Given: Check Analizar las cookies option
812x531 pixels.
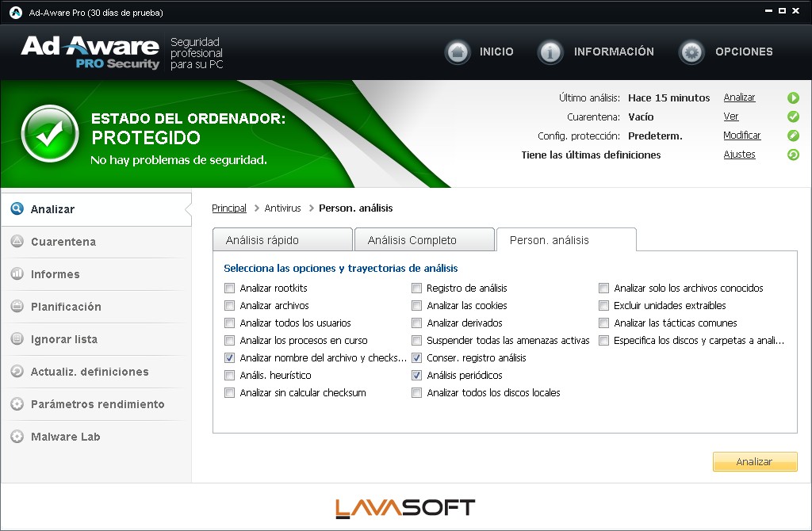Looking at the screenshot, I should coord(416,306).
